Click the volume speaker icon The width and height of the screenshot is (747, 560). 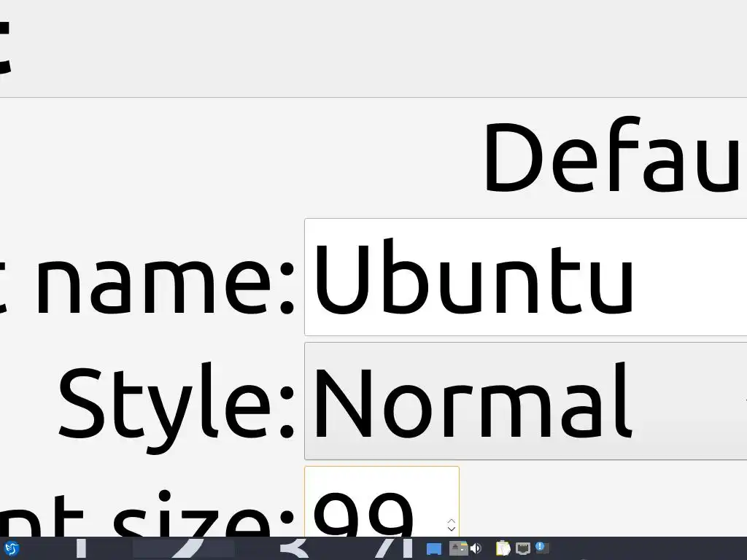tap(476, 548)
